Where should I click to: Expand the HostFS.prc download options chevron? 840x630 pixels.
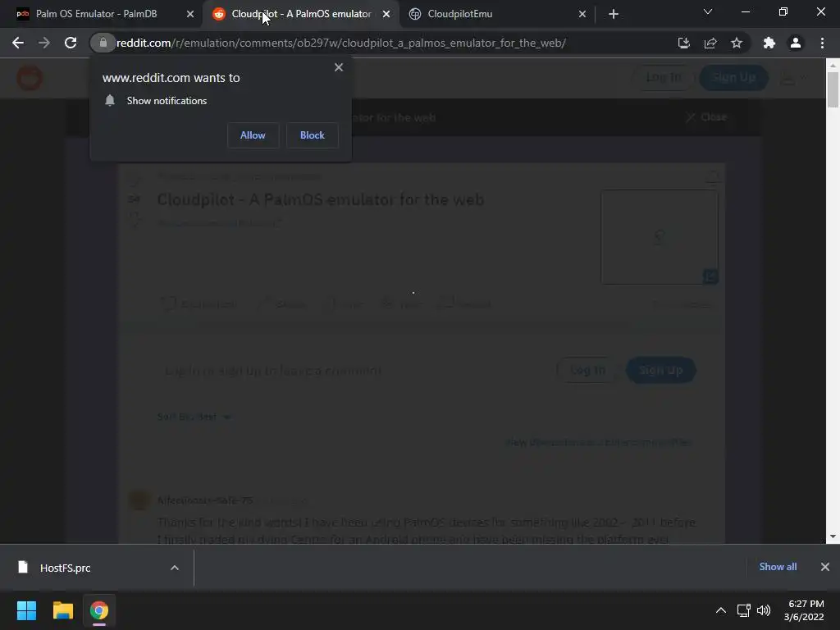pyautogui.click(x=175, y=568)
